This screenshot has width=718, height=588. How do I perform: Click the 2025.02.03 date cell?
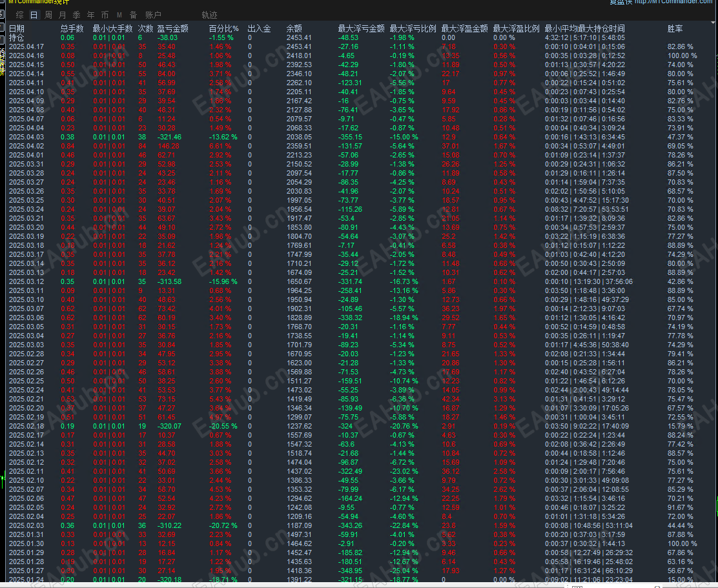[26, 525]
